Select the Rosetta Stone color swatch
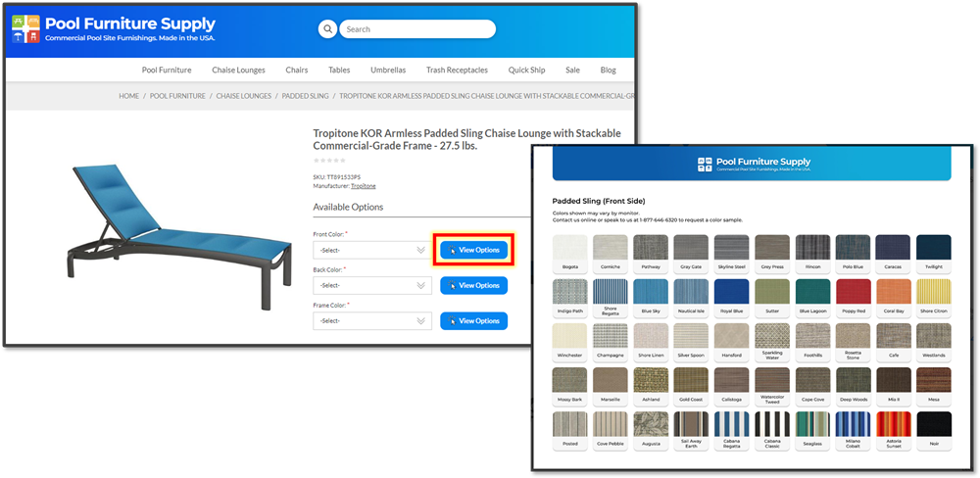Screen dimensions: 980x478 [853, 343]
